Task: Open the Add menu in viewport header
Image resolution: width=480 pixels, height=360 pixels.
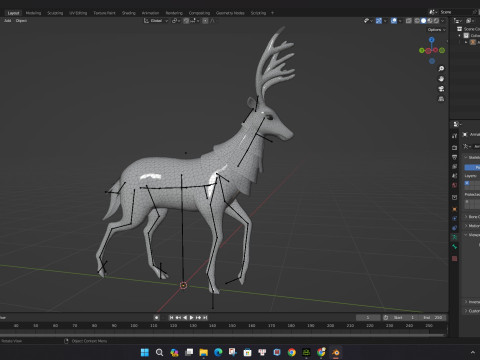Action: [7, 21]
